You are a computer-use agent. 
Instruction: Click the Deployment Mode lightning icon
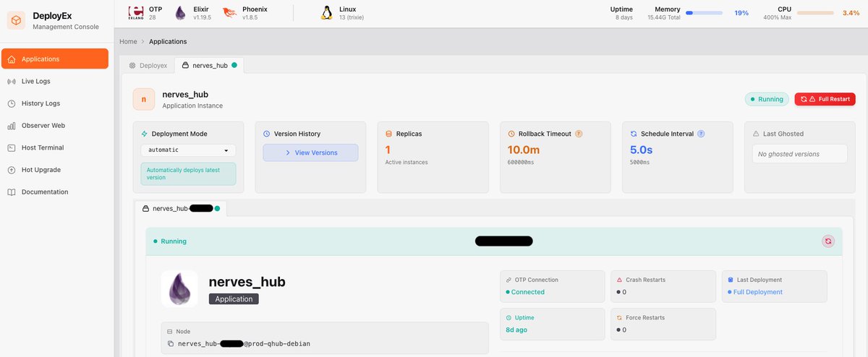145,134
